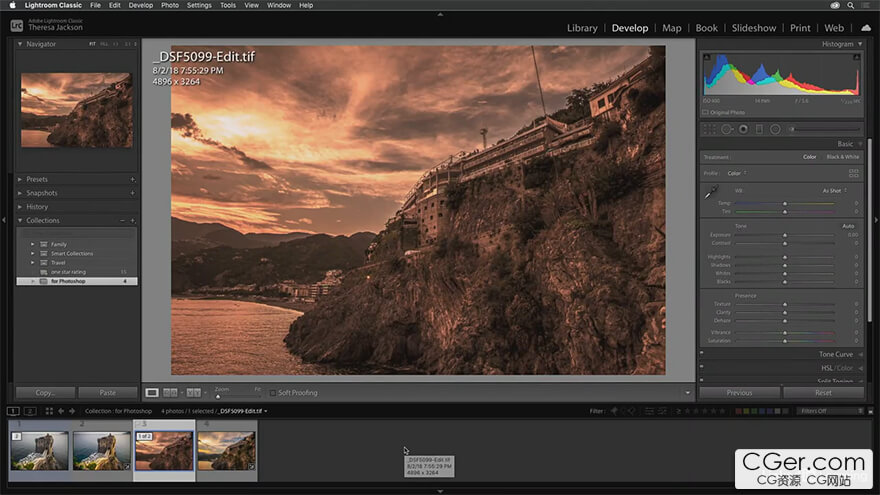880x495 pixels.
Task: Expand the Travel collection set
Action: 33,263
